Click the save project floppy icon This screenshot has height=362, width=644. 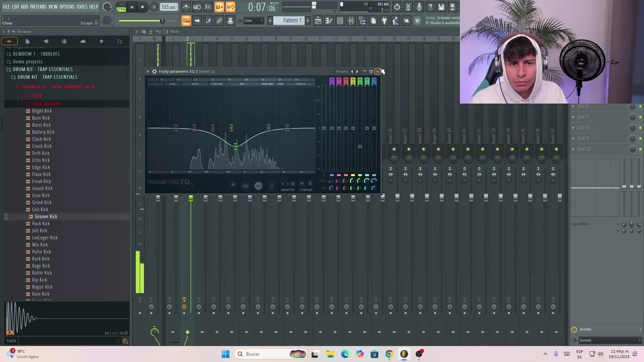tap(441, 7)
